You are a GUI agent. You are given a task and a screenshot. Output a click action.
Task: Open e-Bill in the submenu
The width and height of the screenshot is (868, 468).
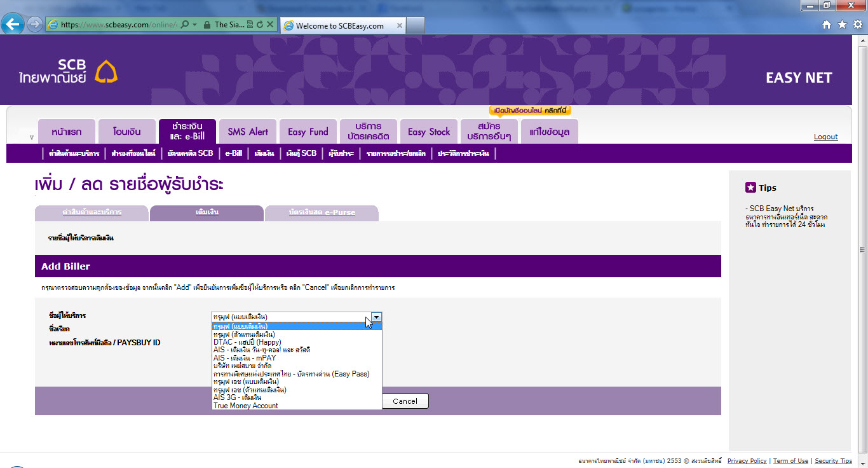coord(234,153)
